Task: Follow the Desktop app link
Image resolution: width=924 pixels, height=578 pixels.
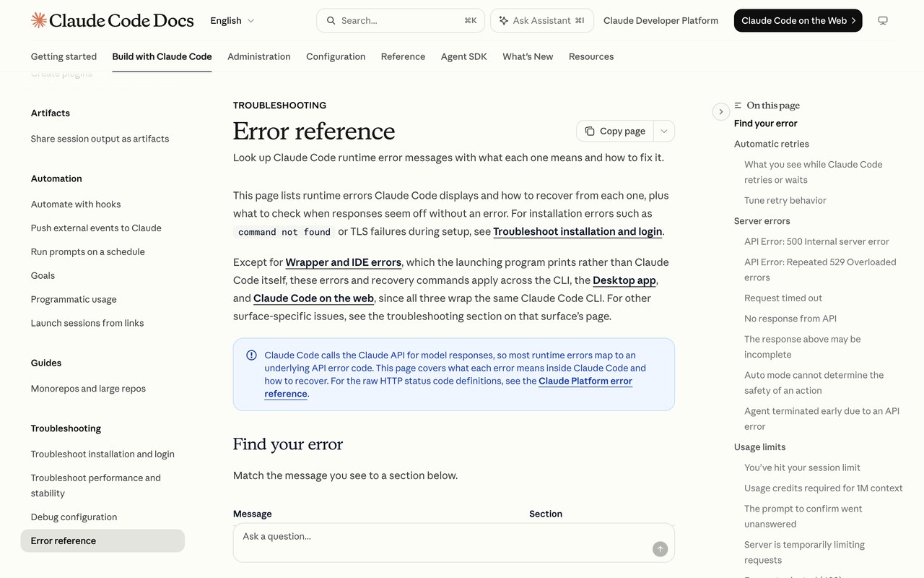Action: point(624,280)
